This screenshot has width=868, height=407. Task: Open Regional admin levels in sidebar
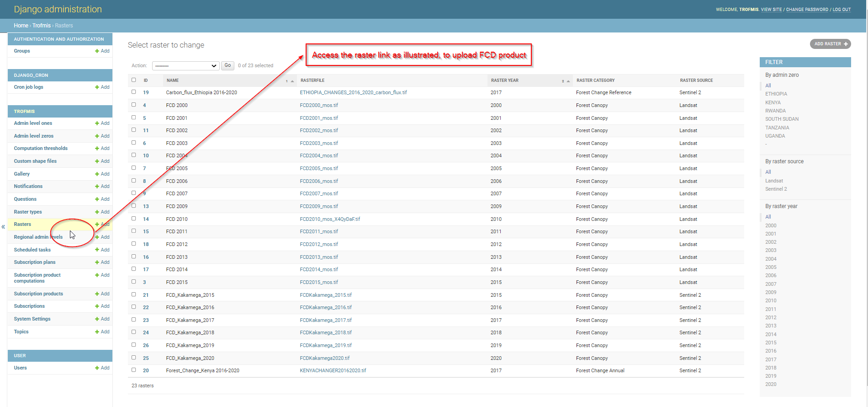click(x=38, y=237)
